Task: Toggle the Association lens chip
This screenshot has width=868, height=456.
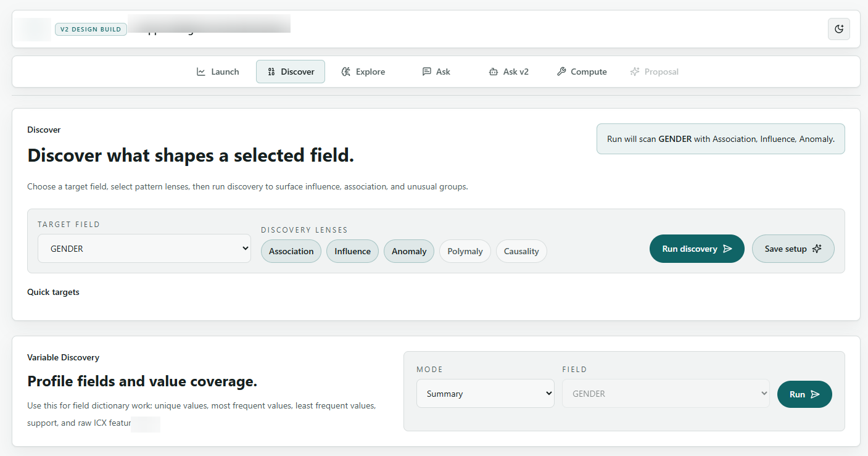Action: pos(291,251)
